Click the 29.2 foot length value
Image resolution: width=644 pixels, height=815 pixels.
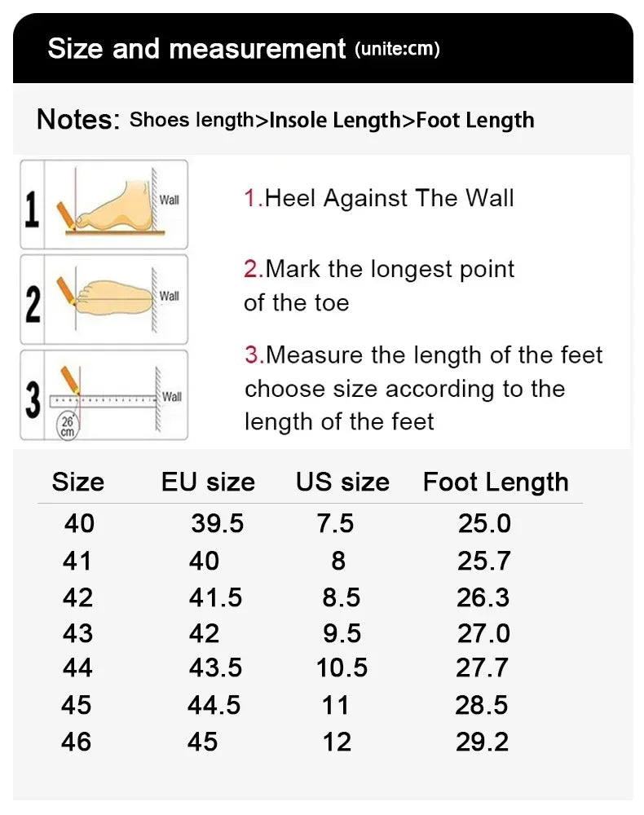point(482,741)
